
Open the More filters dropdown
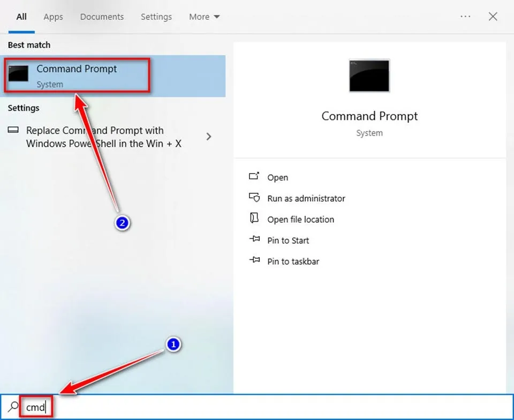204,17
